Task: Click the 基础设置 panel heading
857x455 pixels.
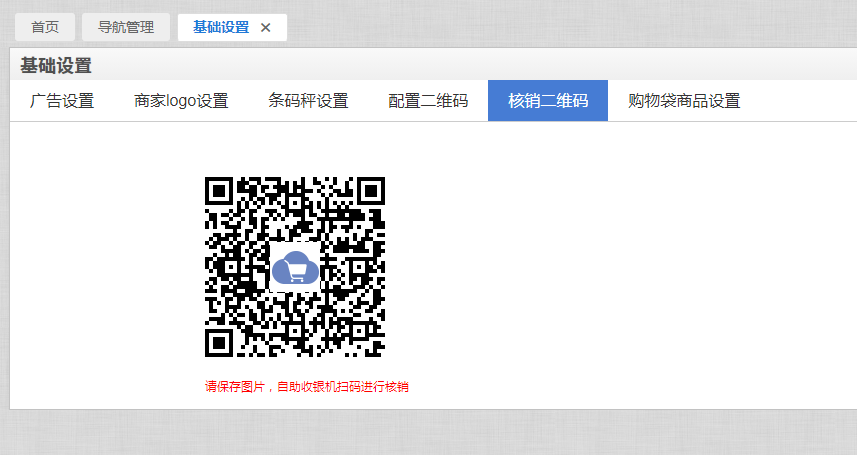Action: (x=56, y=66)
